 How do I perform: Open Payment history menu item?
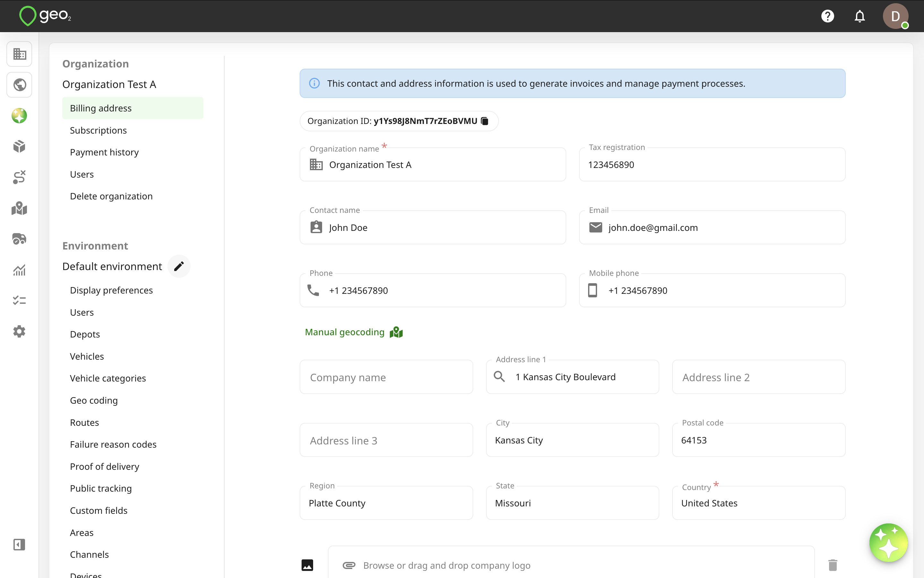[x=104, y=152]
